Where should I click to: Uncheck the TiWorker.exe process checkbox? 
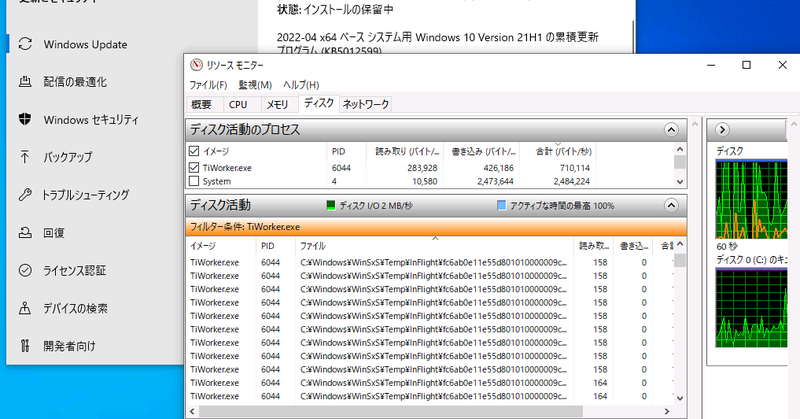194,167
